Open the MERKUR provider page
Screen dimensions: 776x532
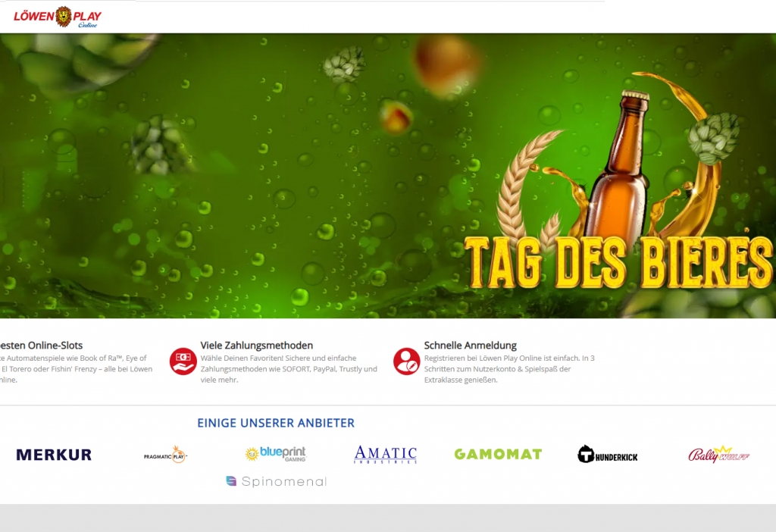coord(53,453)
